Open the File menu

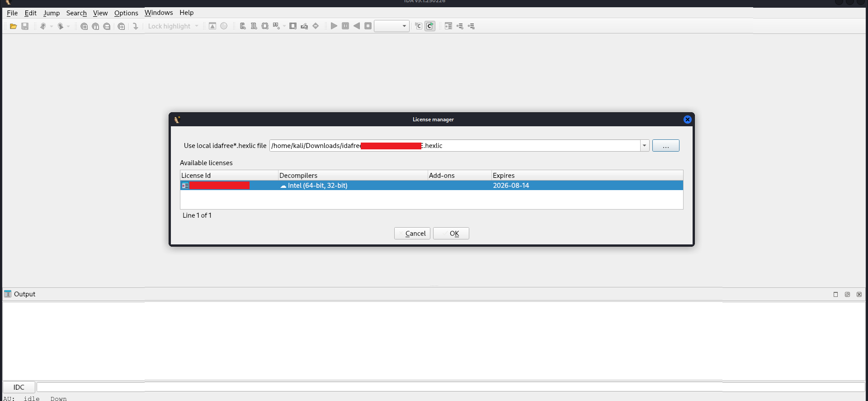click(x=12, y=13)
